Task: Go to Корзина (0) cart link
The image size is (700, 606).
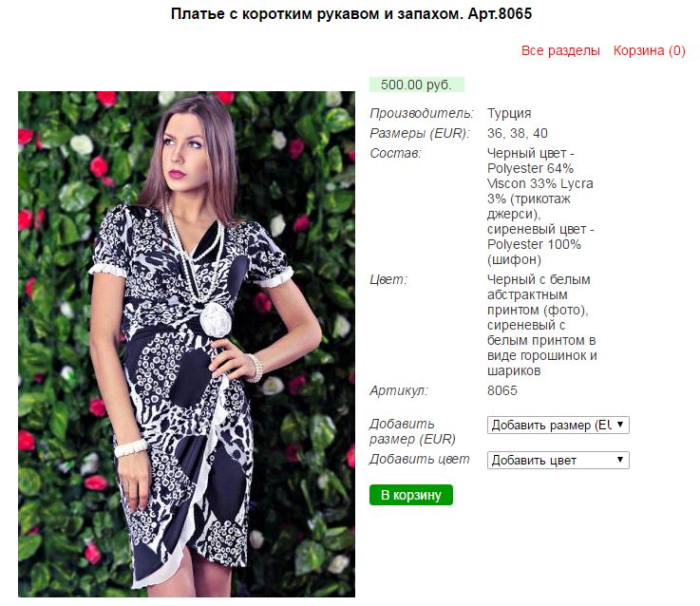Action: click(649, 50)
